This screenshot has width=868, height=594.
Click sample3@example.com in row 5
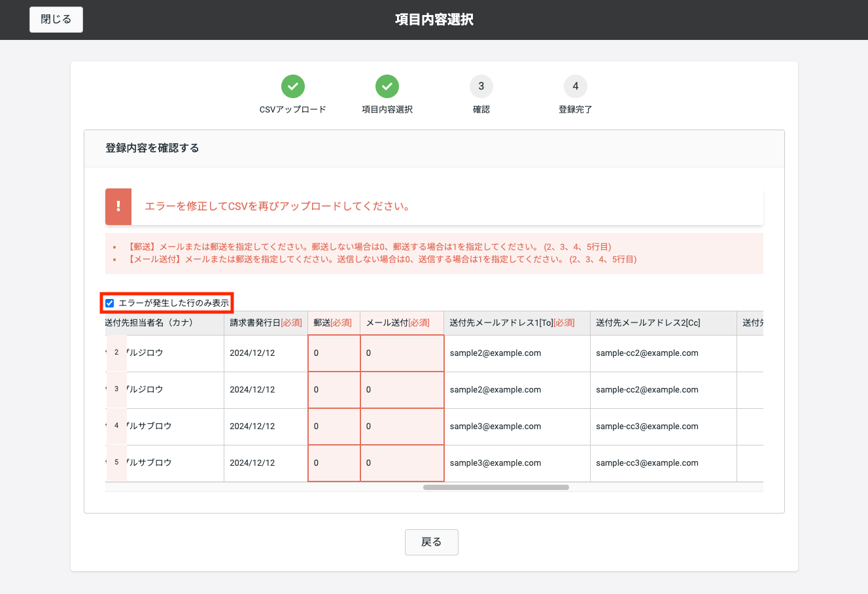[x=495, y=463]
